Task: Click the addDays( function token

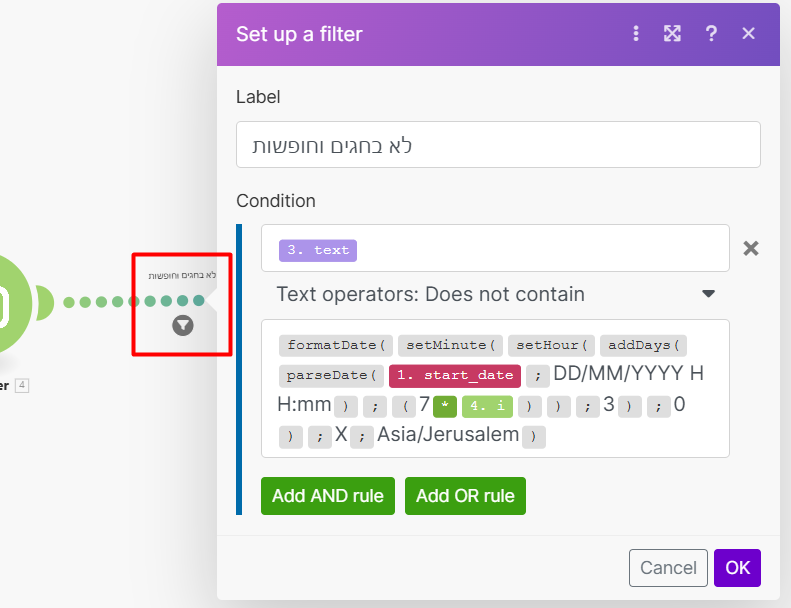Action: [644, 346]
